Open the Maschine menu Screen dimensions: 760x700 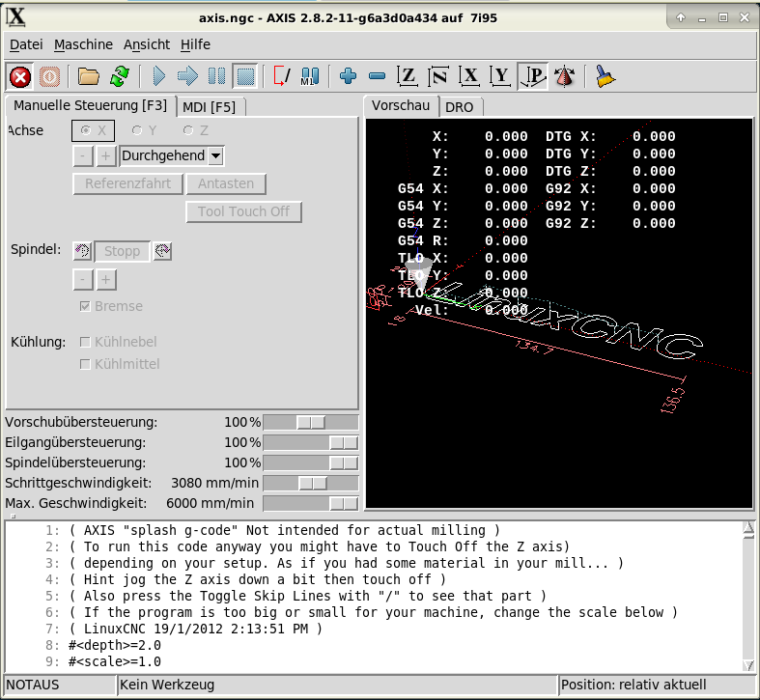pyautogui.click(x=83, y=44)
